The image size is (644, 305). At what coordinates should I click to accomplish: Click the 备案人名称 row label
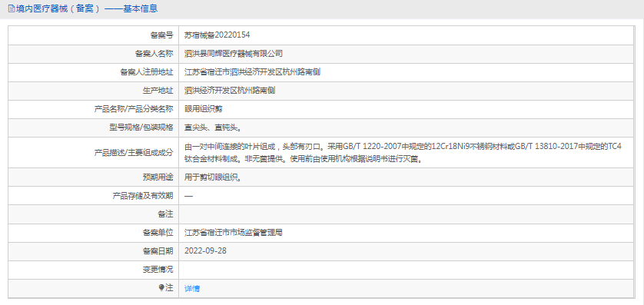pyautogui.click(x=154, y=54)
